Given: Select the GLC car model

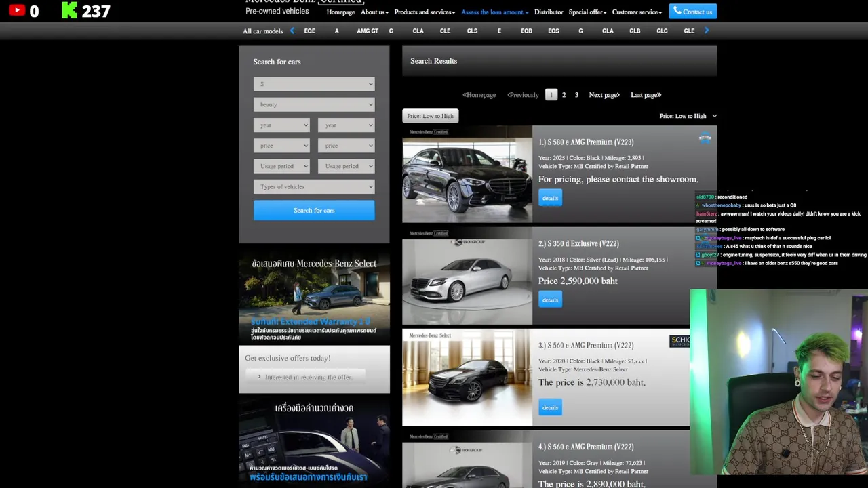Looking at the screenshot, I should tap(662, 31).
